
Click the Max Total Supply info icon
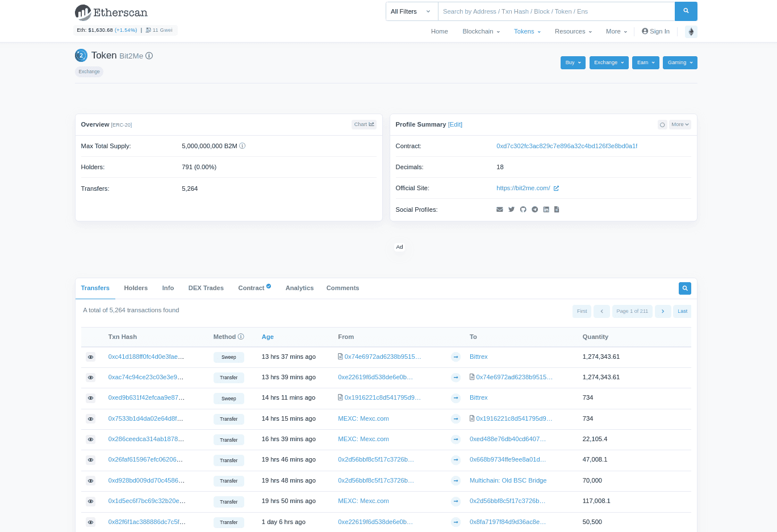[242, 146]
